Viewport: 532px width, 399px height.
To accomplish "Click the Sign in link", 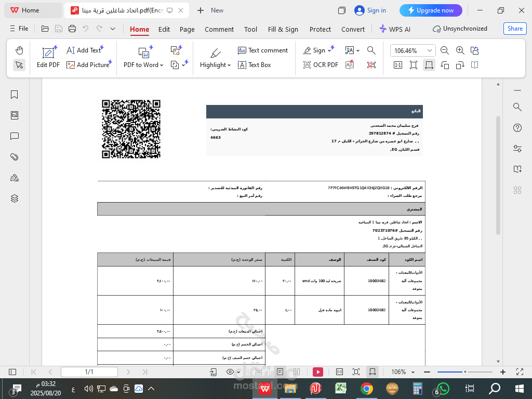I will [x=370, y=10].
